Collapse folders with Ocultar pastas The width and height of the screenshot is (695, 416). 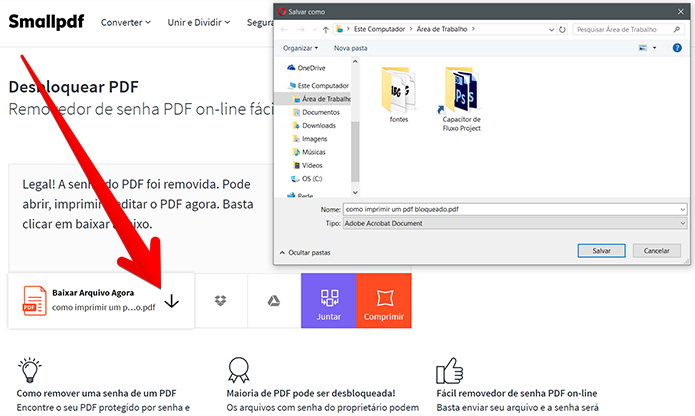coord(305,253)
